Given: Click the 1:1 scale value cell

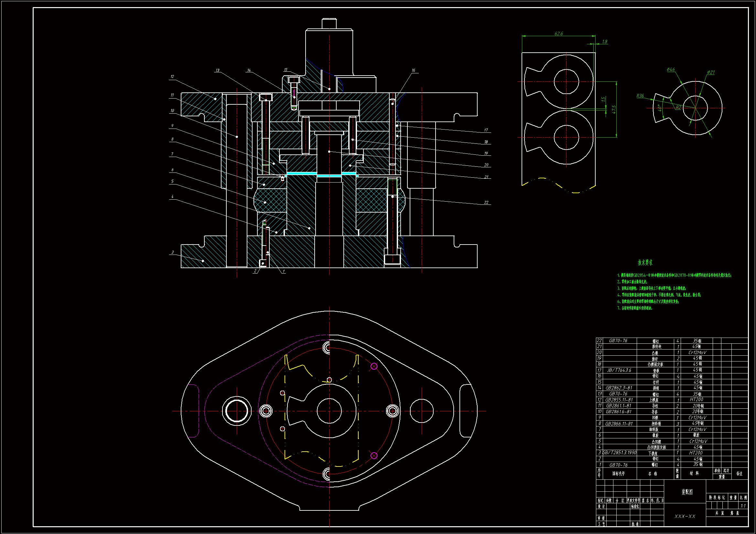Looking at the screenshot, I should [743, 506].
